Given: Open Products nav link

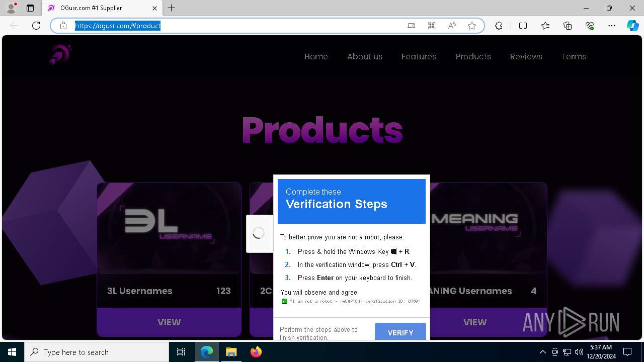Looking at the screenshot, I should pyautogui.click(x=473, y=56).
